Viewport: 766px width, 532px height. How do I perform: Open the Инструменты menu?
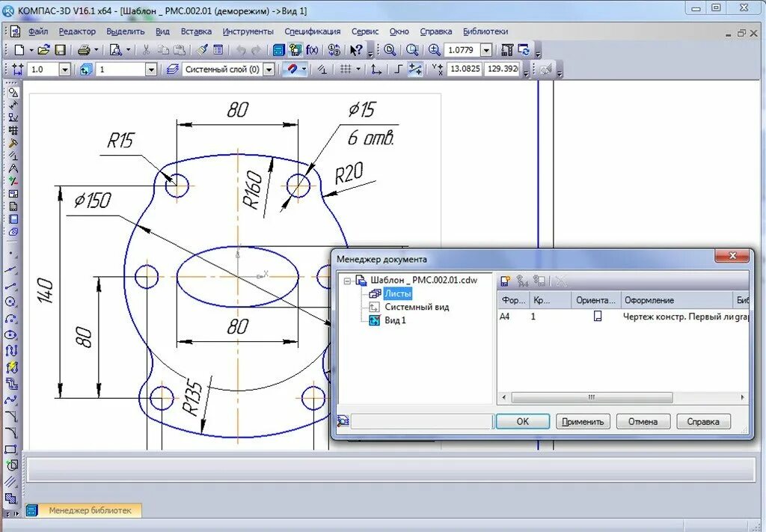(x=248, y=31)
